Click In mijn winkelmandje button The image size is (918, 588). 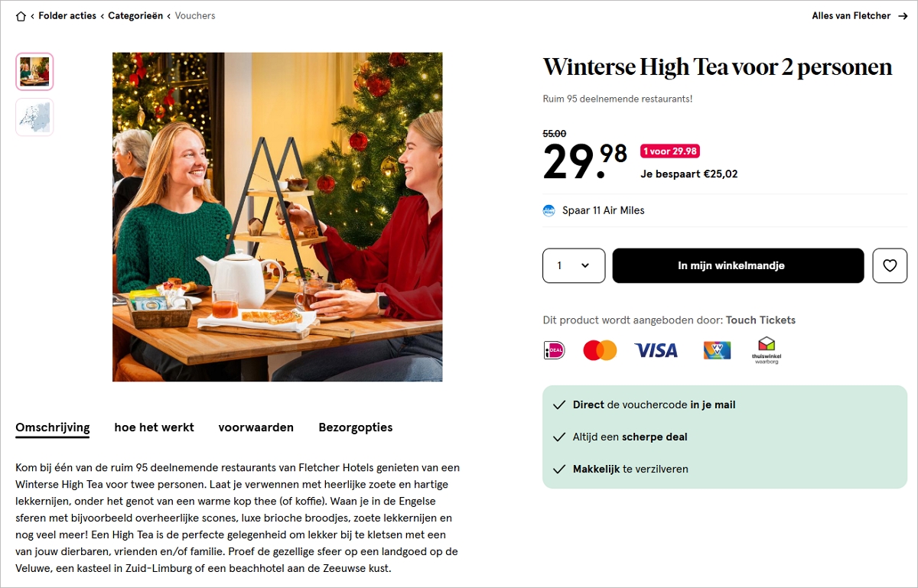click(738, 265)
